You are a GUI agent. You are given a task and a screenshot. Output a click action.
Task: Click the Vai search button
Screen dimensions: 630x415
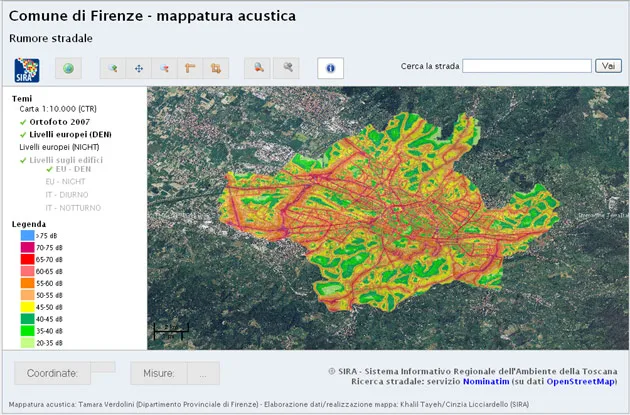tap(608, 66)
